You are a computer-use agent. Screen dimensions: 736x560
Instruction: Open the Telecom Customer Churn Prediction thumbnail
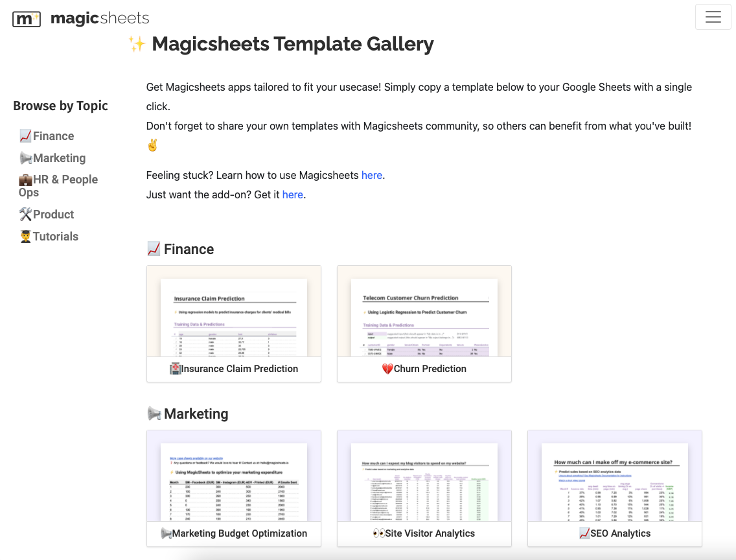tap(424, 311)
